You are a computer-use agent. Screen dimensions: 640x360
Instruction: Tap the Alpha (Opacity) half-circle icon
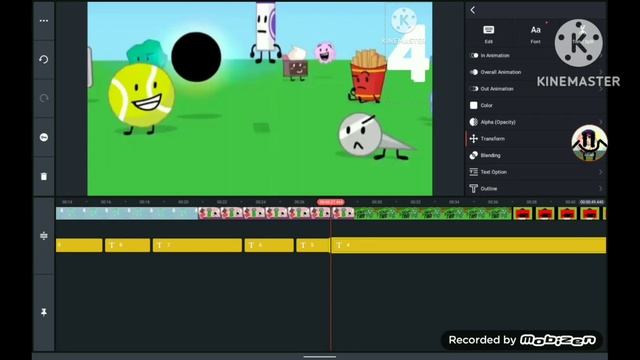tap(473, 122)
